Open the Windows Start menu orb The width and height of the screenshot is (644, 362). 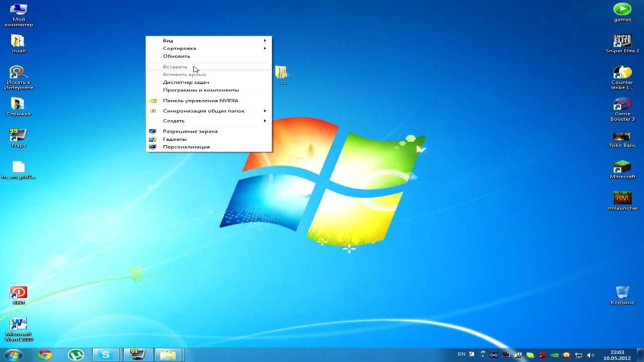point(13,354)
